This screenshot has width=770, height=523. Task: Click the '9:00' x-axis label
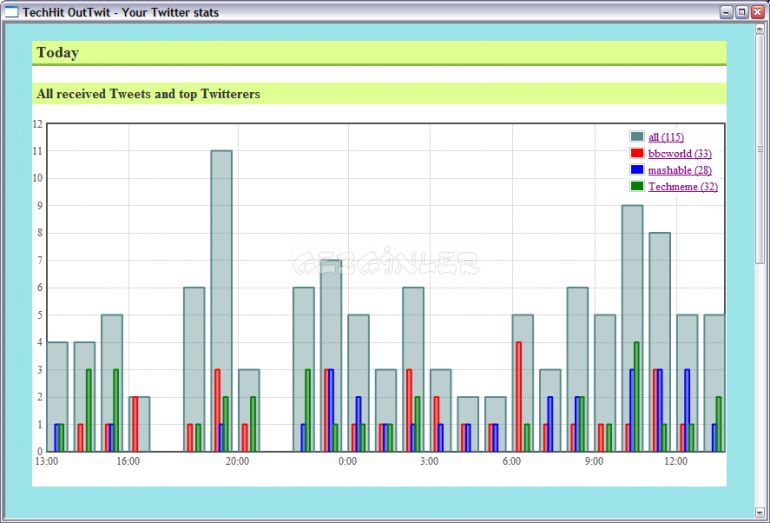pyautogui.click(x=594, y=461)
